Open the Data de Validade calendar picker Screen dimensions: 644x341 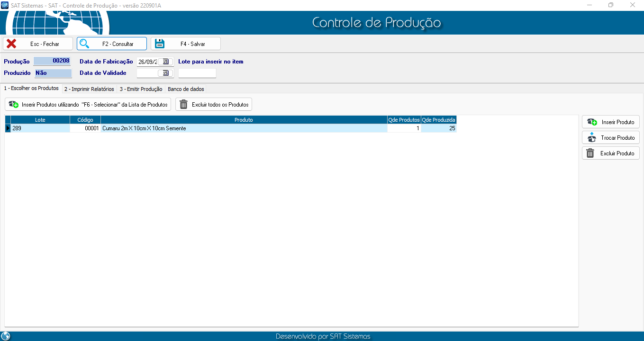pos(165,73)
